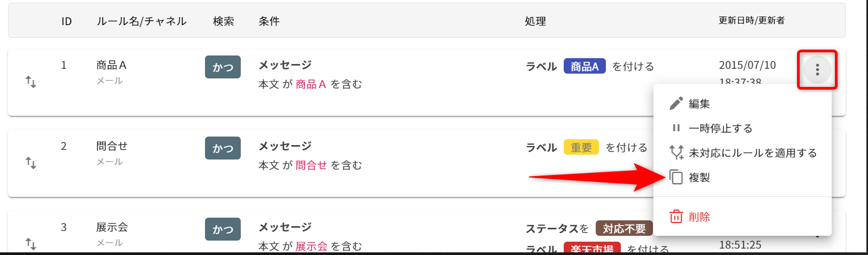Click the reorder arrows icon for rule 3
This screenshot has width=868, height=255.
click(x=31, y=244)
